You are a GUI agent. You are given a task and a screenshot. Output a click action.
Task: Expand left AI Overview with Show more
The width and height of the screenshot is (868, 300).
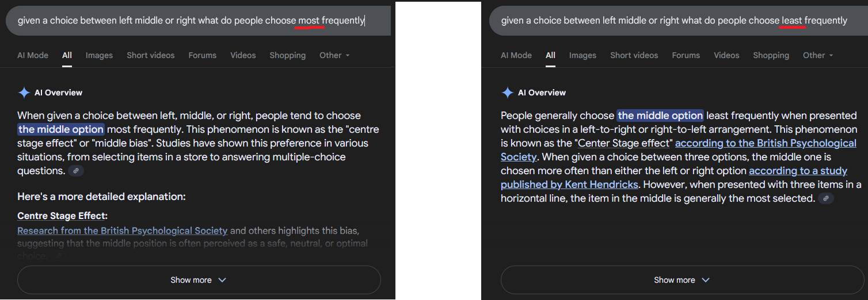pyautogui.click(x=199, y=280)
